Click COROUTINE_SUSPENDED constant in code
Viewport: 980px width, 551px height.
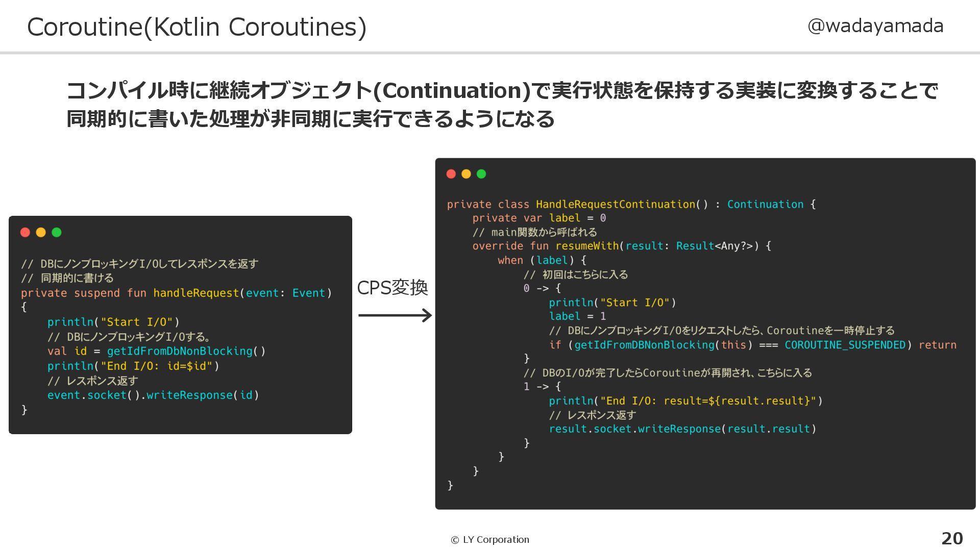pyautogui.click(x=845, y=345)
